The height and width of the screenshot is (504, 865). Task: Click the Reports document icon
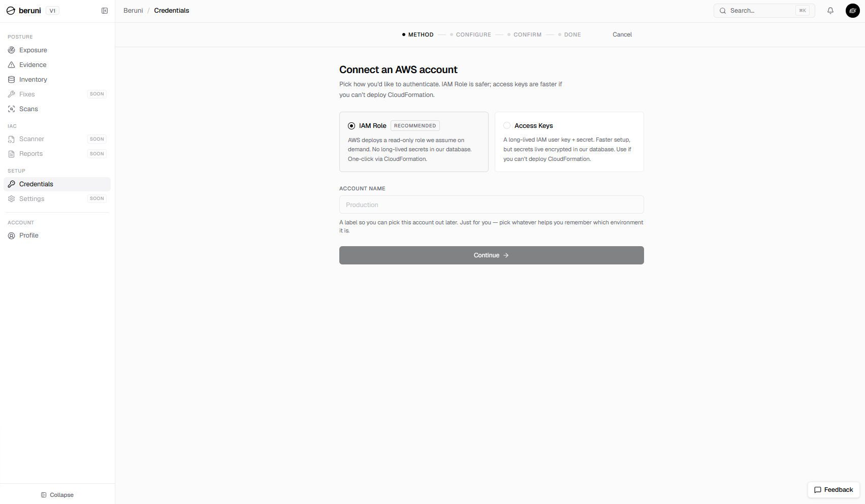(11, 154)
